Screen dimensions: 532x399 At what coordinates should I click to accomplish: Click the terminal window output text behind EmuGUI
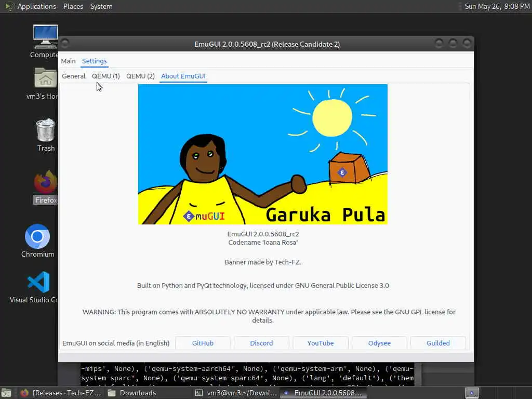tap(247, 374)
